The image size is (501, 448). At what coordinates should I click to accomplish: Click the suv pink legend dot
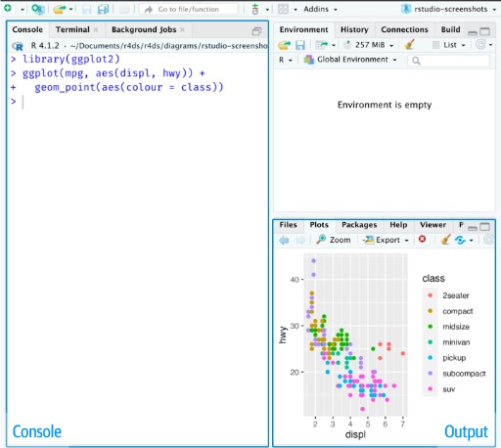point(431,388)
